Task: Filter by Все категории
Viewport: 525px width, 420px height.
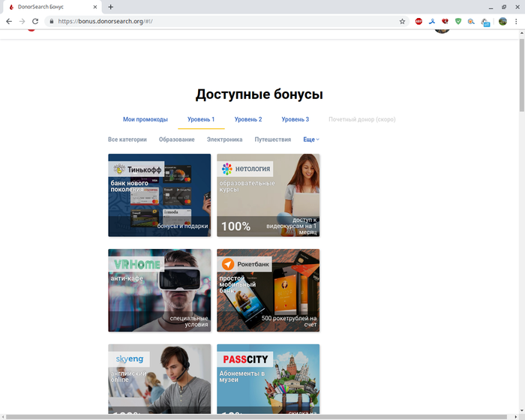Action: point(127,139)
